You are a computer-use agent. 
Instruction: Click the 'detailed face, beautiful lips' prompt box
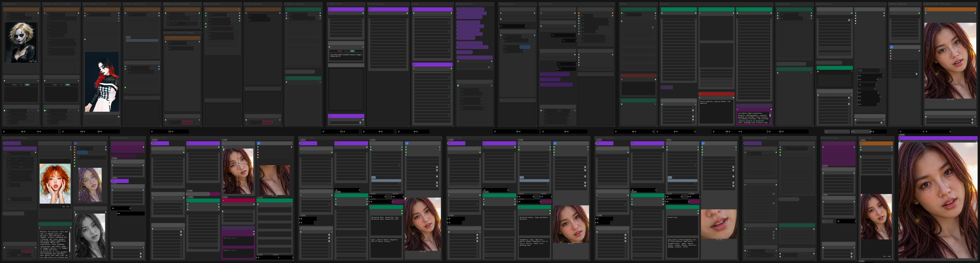386,226
